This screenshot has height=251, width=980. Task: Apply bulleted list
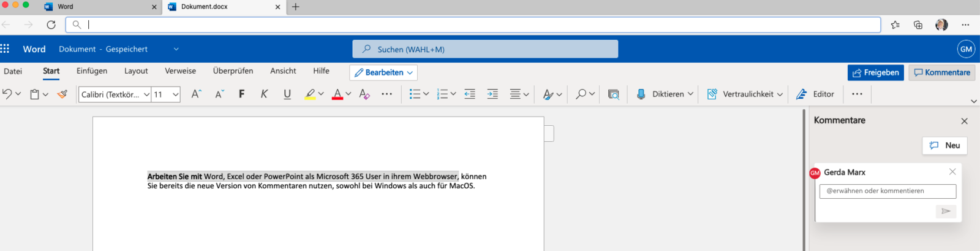tap(415, 94)
